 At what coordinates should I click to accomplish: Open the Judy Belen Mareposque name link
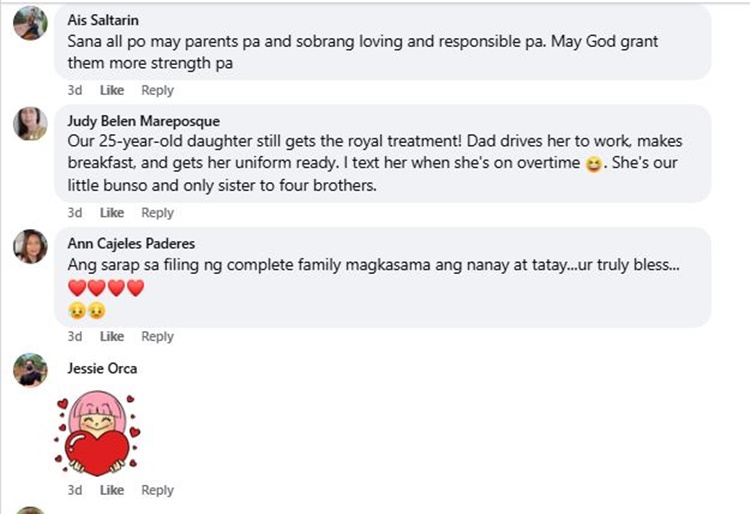coord(143,121)
